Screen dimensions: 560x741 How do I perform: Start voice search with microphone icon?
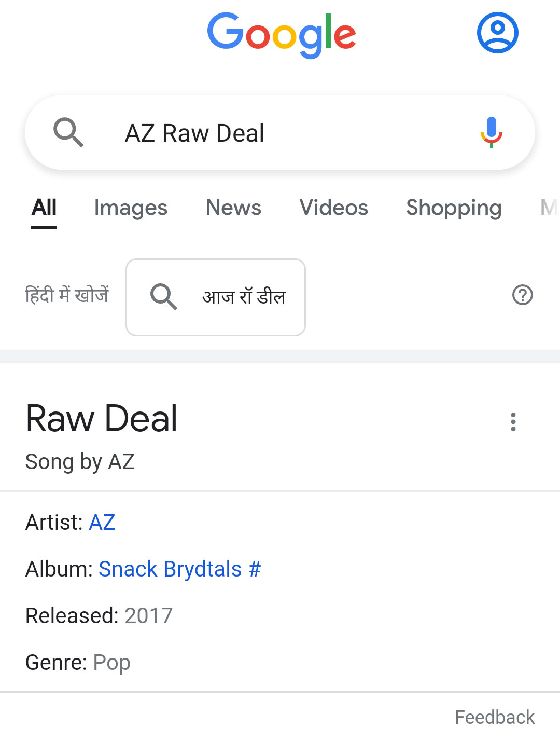tap(491, 132)
